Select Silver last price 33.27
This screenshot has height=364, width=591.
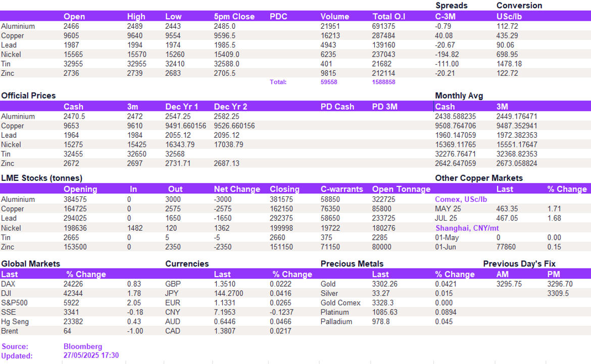(381, 293)
